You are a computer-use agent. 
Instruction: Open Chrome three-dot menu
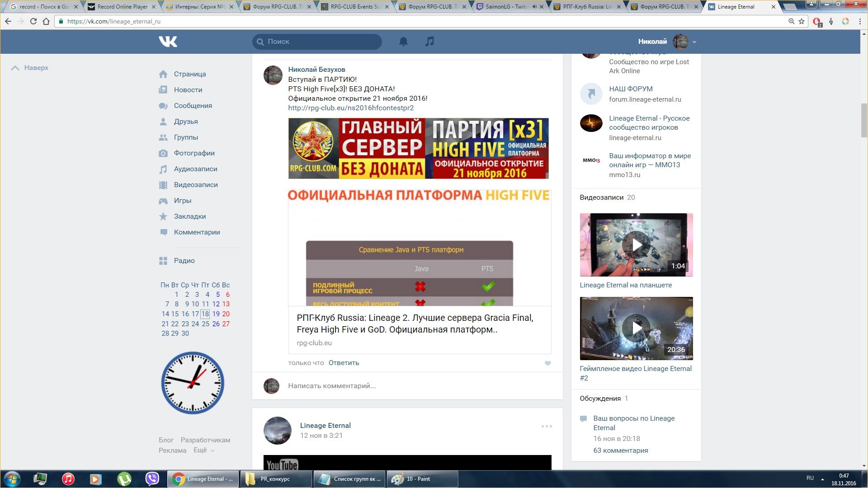click(860, 21)
